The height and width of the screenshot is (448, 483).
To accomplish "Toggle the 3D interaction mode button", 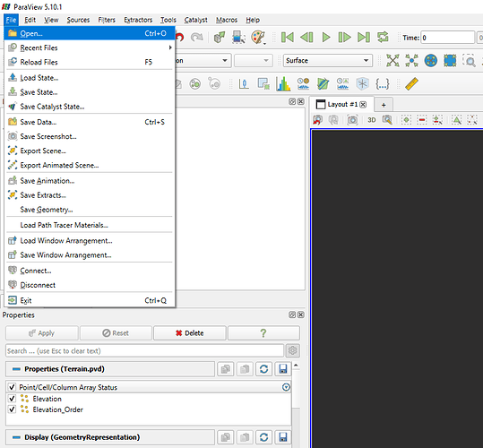I will click(372, 120).
